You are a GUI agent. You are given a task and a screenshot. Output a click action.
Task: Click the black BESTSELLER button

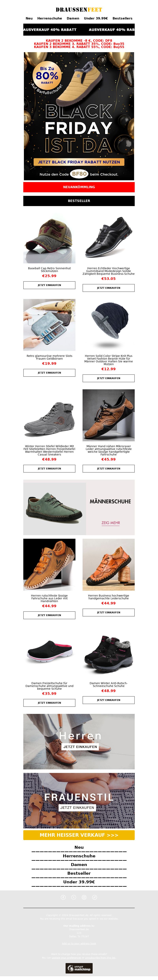tap(79, 201)
